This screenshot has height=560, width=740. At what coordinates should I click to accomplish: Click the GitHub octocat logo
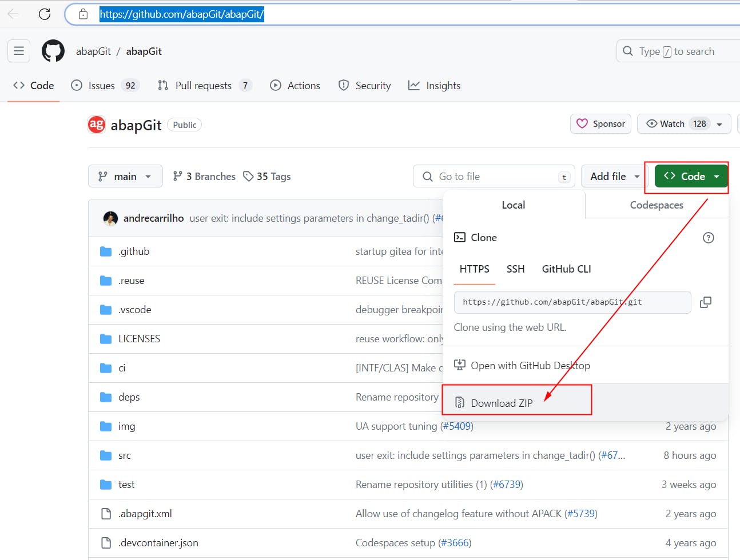click(53, 51)
